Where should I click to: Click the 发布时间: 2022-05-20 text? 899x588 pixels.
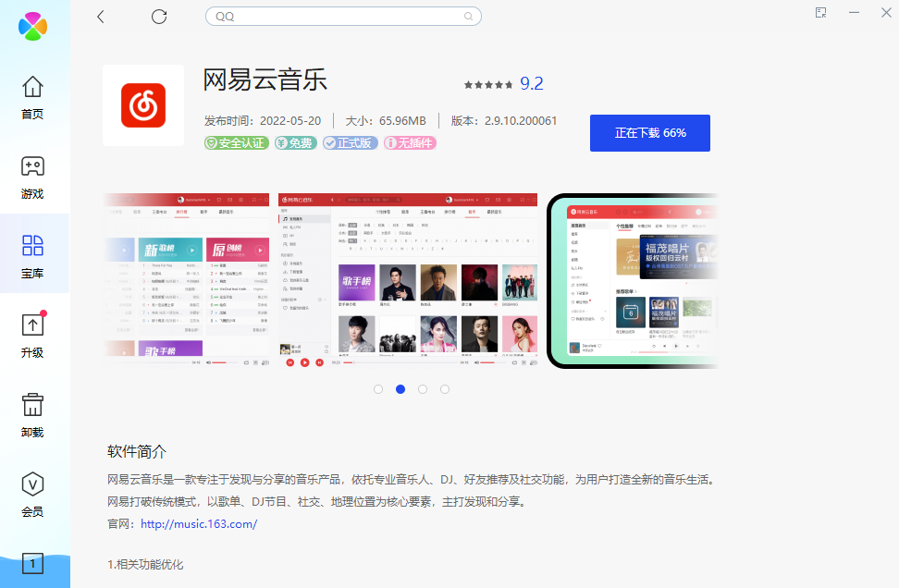coord(263,121)
